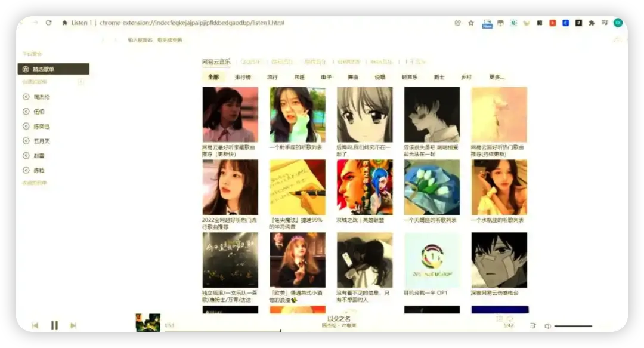Click the black U extension icon
644x348 pixels.
[578, 23]
